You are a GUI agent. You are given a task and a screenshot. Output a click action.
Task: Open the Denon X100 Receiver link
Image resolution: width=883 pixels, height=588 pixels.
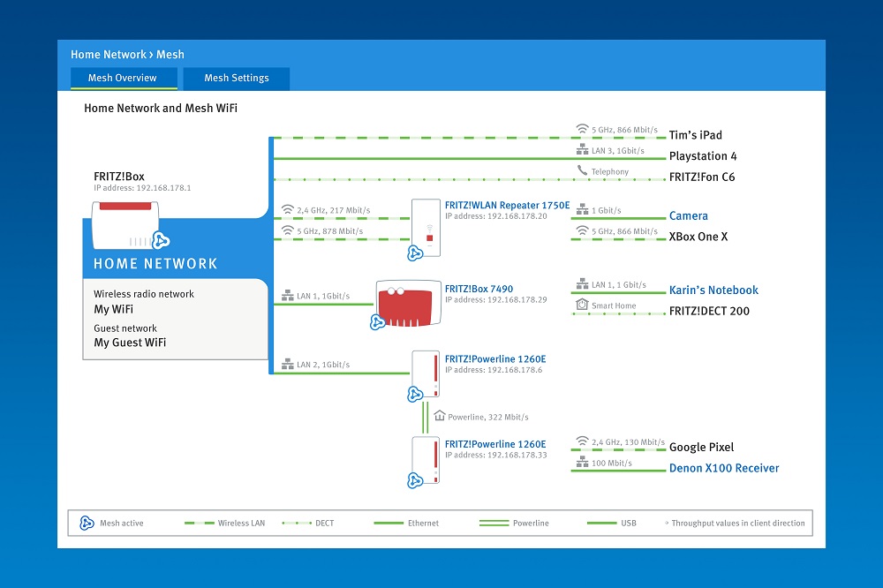[x=724, y=468]
